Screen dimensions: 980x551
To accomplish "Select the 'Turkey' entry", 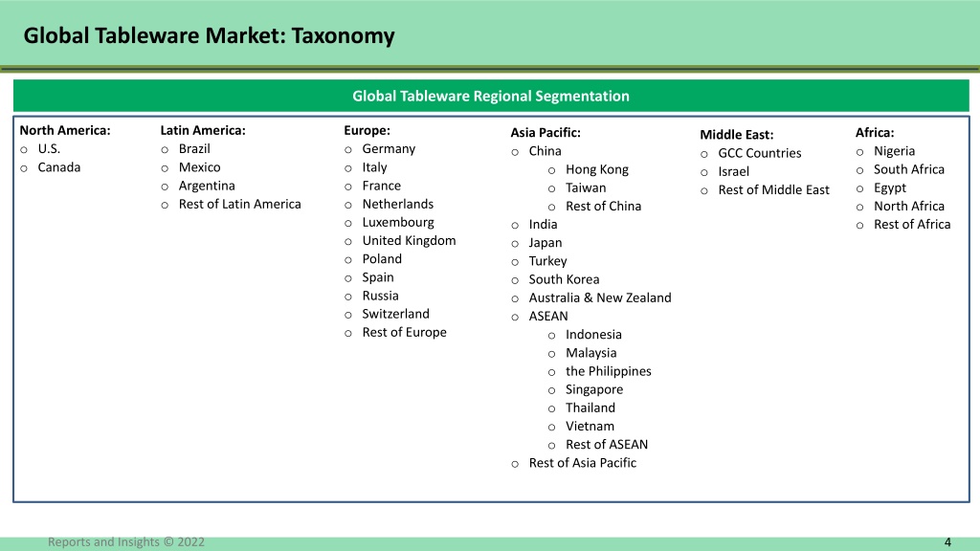I will [x=547, y=261].
